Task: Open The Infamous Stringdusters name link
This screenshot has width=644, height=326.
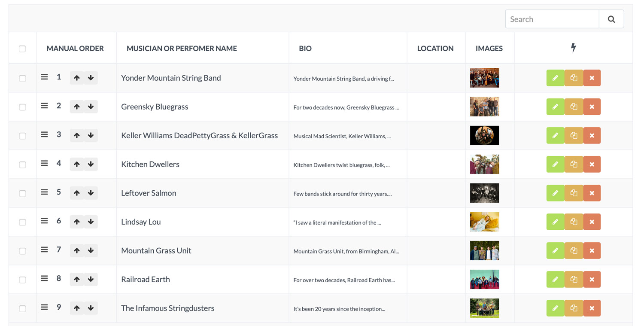Action: pyautogui.click(x=167, y=308)
